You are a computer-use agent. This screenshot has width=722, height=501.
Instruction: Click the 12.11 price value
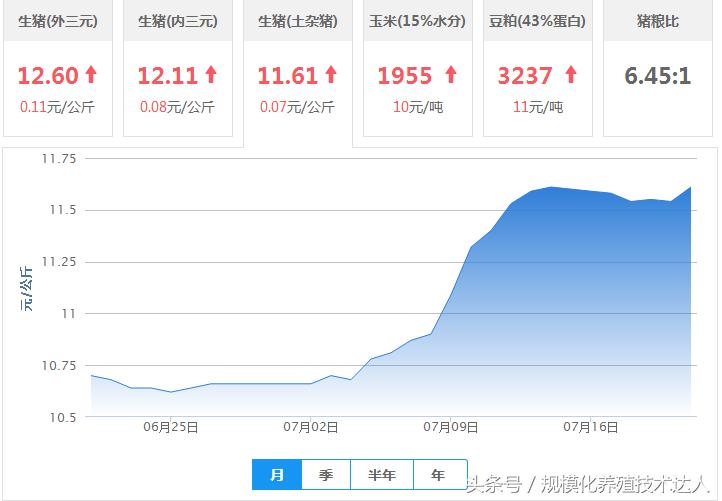point(168,76)
